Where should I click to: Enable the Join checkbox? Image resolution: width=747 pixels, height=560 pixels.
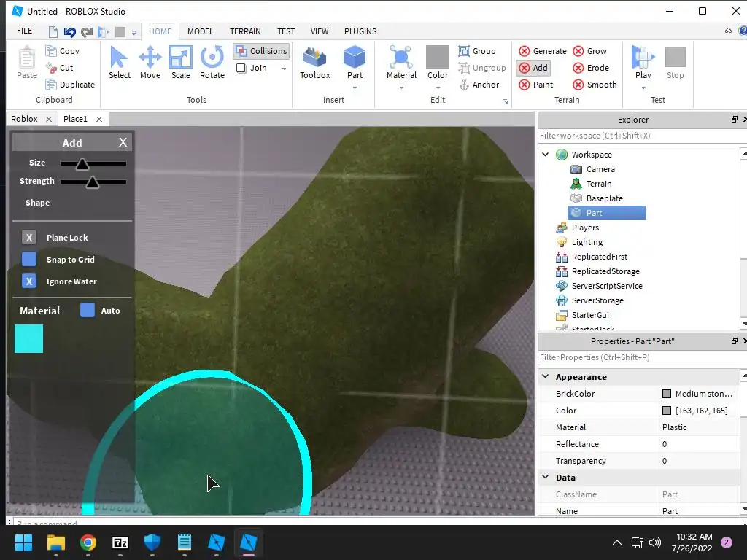click(x=241, y=68)
